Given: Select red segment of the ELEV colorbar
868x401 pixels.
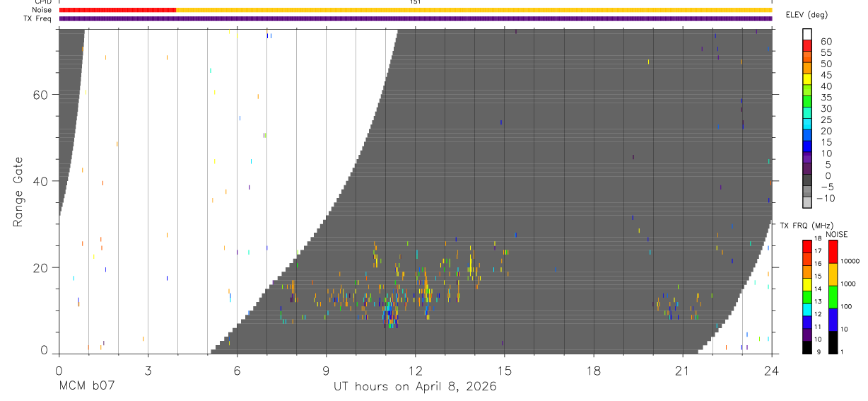Looking at the screenshot, I should 807,46.
